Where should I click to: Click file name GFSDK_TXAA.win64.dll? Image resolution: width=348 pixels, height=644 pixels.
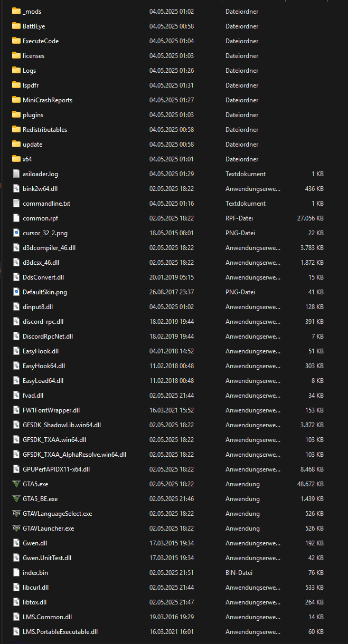point(54,439)
